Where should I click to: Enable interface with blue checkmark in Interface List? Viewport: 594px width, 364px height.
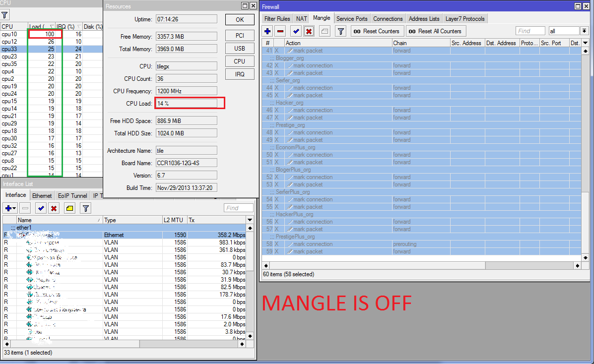(x=41, y=208)
